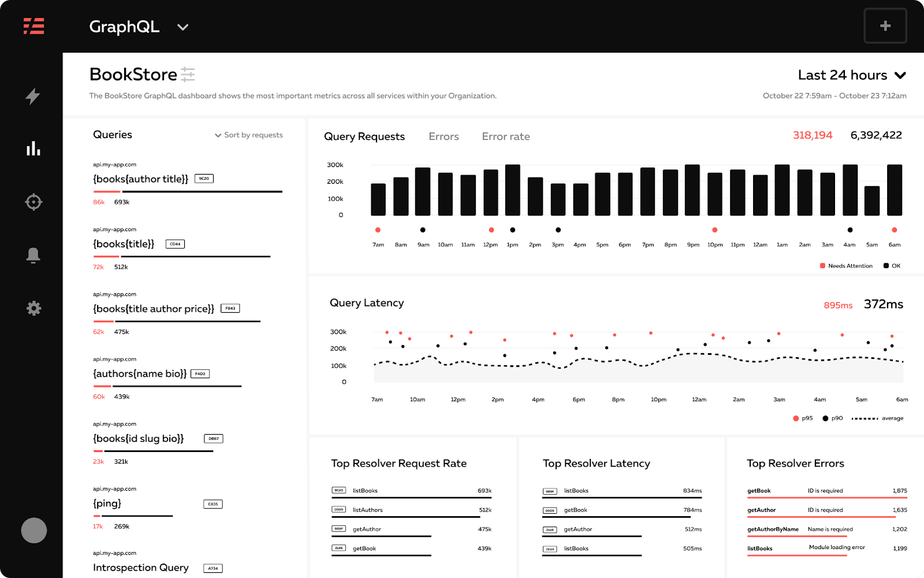924x578 pixels.
Task: Expand the GraphQL dropdown chevron
Action: (182, 27)
